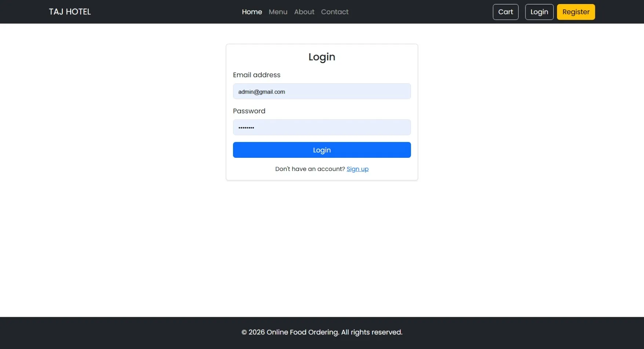
Task: Select the password input field
Action: pyautogui.click(x=321, y=127)
